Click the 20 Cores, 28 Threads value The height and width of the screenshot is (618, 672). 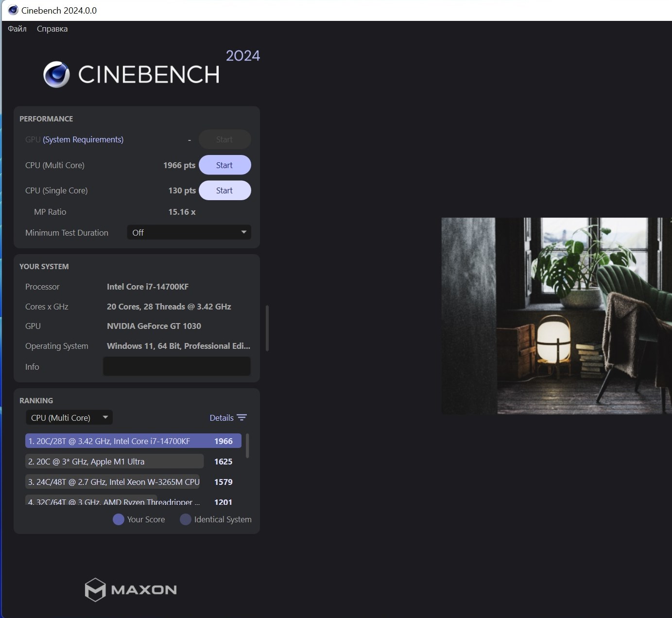pyautogui.click(x=169, y=307)
